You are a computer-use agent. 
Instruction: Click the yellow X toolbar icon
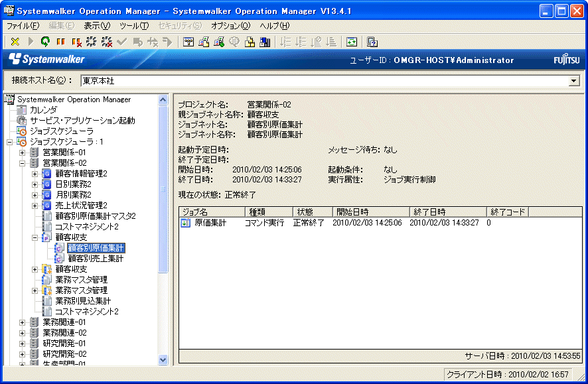click(x=15, y=42)
